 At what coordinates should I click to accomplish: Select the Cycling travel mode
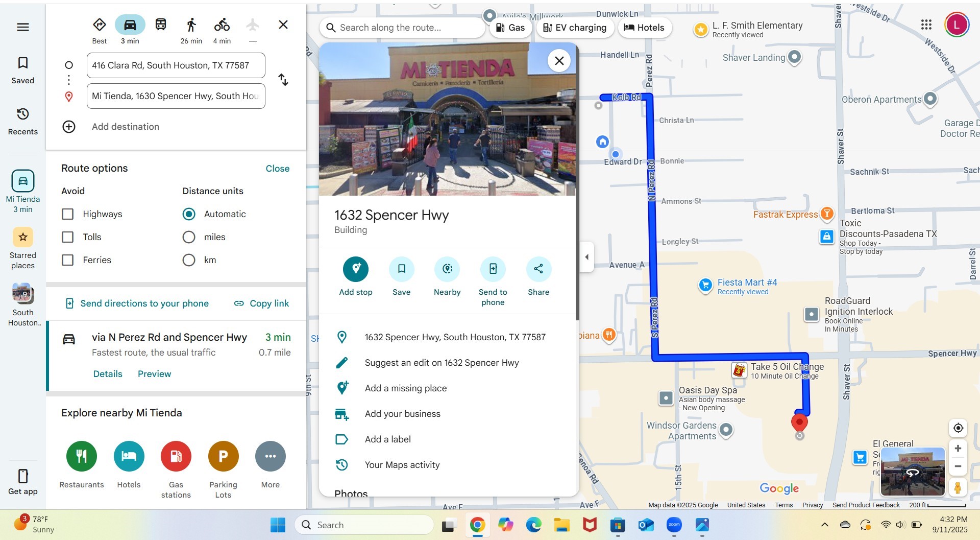[x=222, y=25]
